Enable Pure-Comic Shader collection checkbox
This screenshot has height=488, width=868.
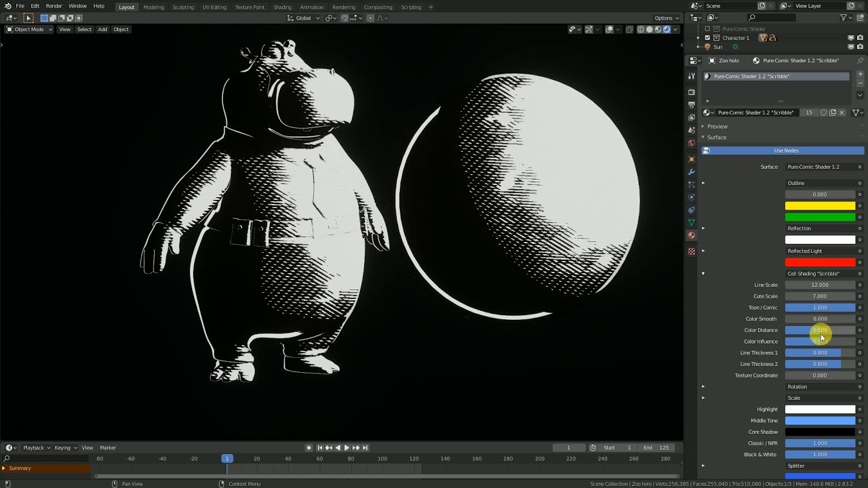(x=707, y=29)
